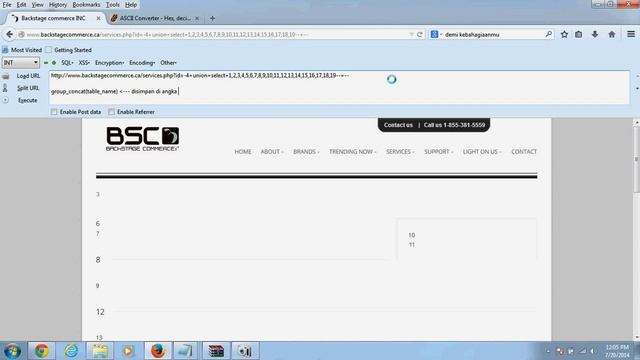Close the ASCII Converter tab
The width and height of the screenshot is (640, 360).
coord(197,18)
